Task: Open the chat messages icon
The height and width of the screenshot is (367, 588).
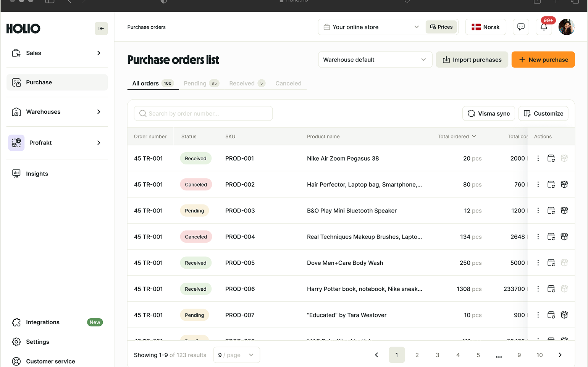Action: pyautogui.click(x=521, y=27)
